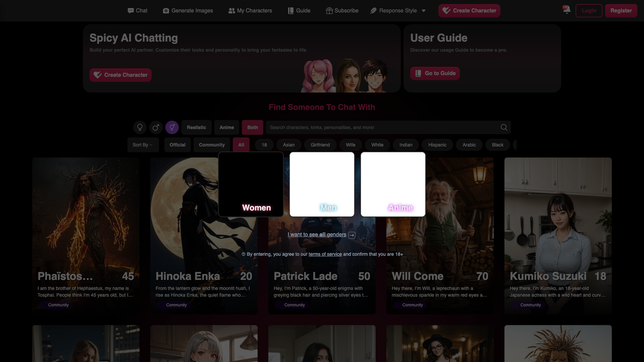Screen dimensions: 644x362
Task: Open the Subscribe page
Action: 342,11
